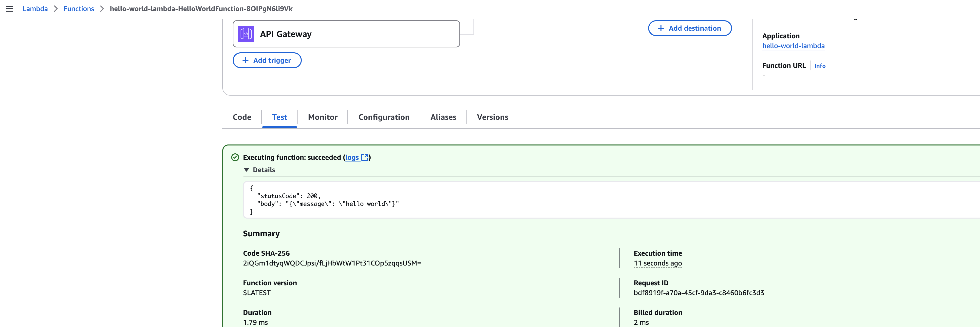This screenshot has height=327, width=980.
Task: Click the plus icon in Add destination
Action: (x=661, y=28)
